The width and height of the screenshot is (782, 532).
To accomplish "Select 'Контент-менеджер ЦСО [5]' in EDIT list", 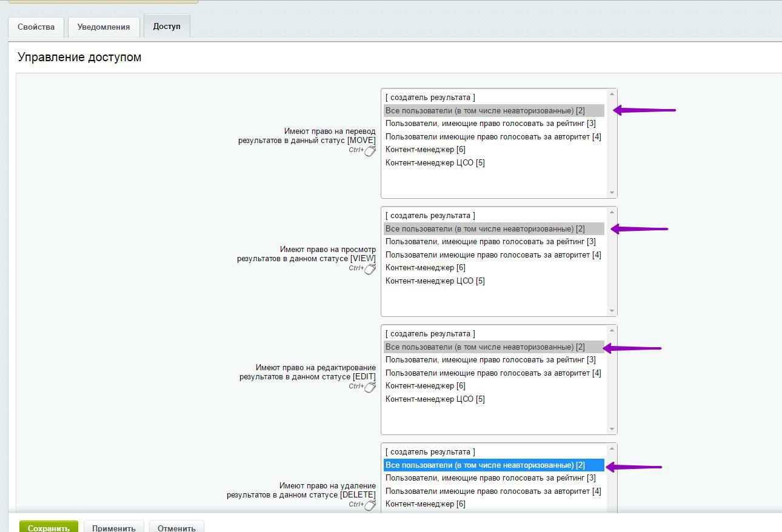I will 494,399.
